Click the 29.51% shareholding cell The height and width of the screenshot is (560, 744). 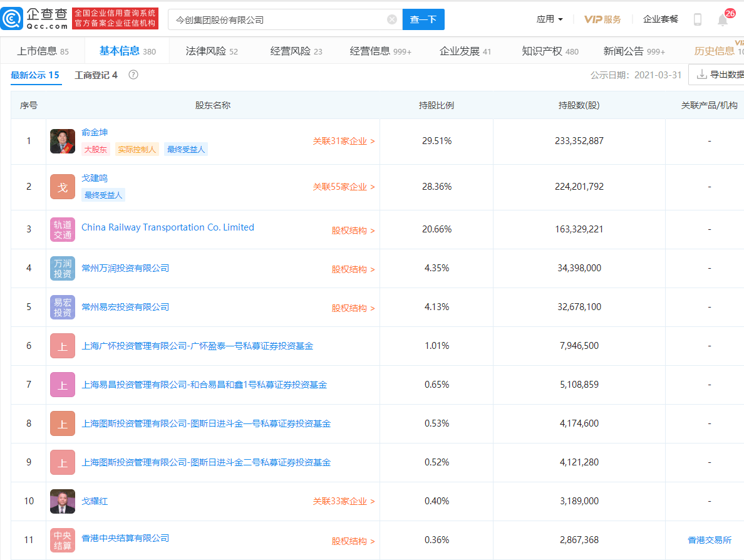[x=437, y=141]
